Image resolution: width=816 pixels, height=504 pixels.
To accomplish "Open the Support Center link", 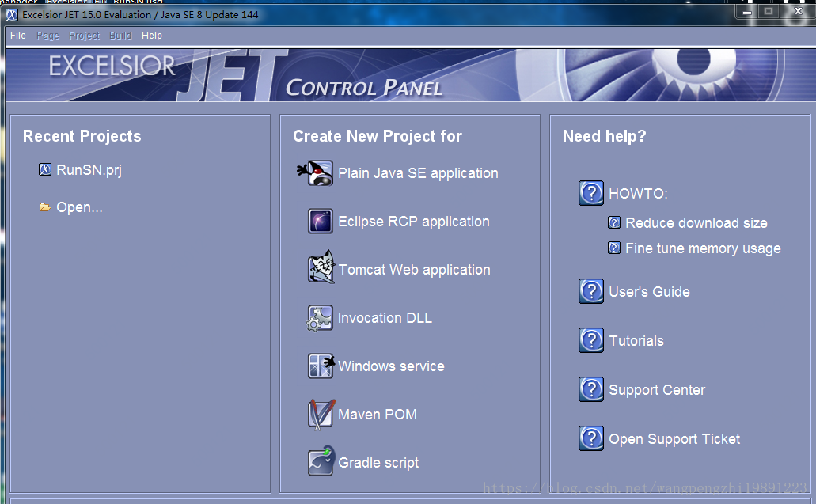I will (x=657, y=390).
